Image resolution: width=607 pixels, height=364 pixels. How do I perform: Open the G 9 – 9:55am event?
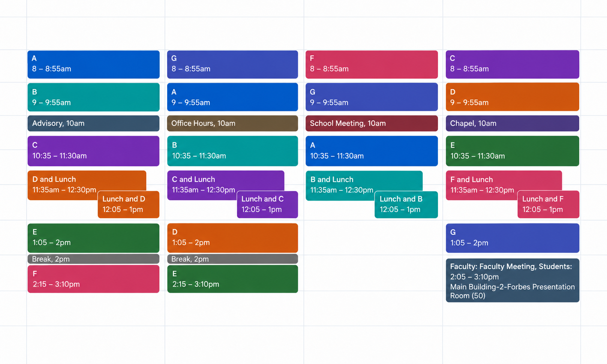point(372,97)
